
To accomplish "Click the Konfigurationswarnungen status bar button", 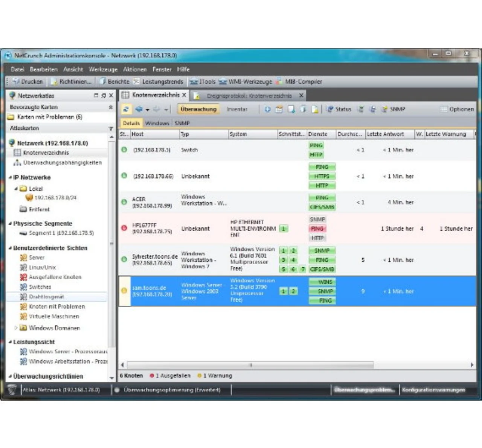I will pyautogui.click(x=433, y=390).
